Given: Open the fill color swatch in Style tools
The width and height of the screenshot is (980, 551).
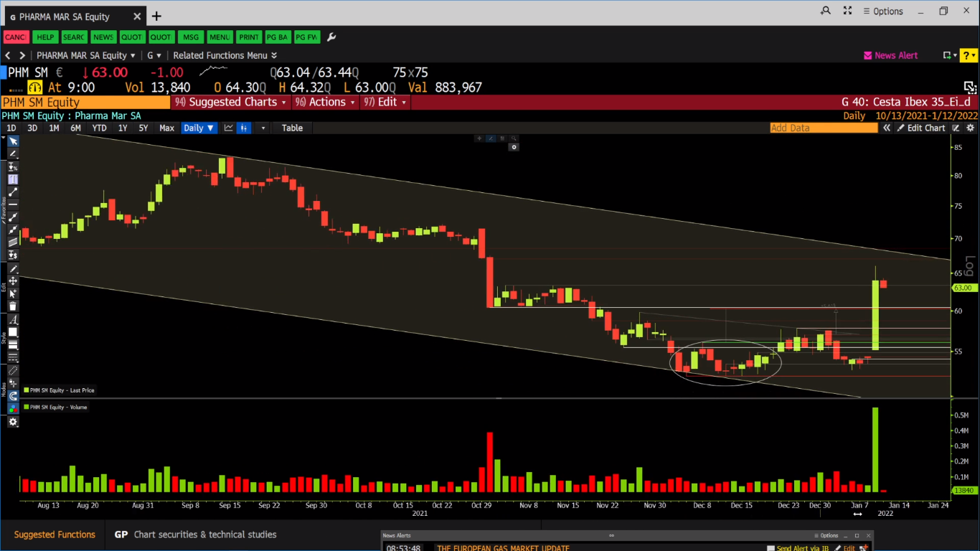Looking at the screenshot, I should (13, 332).
